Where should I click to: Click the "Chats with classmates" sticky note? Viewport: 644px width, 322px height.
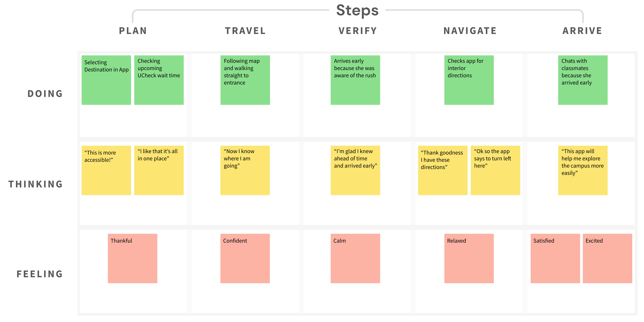click(x=583, y=80)
